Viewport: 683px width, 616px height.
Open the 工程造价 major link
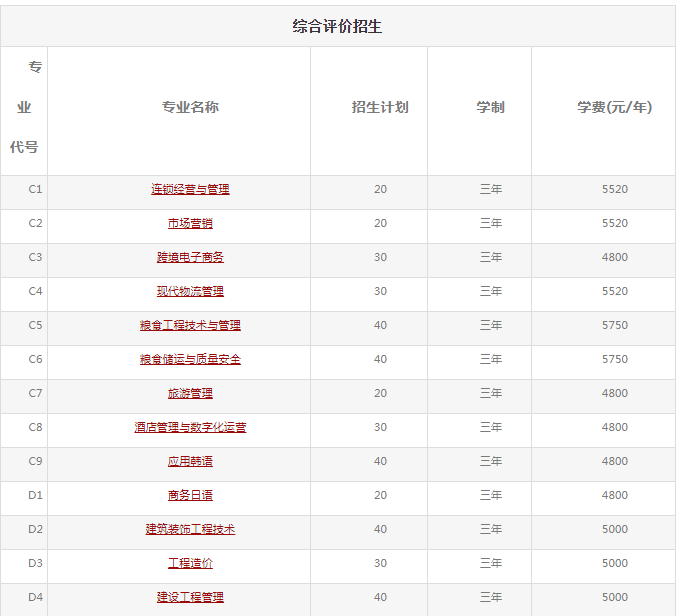[x=190, y=563]
